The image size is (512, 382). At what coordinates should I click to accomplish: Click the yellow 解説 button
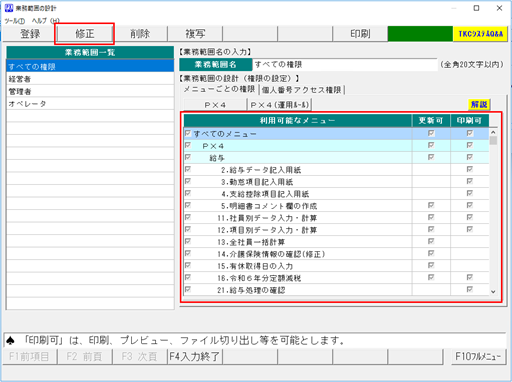[479, 104]
